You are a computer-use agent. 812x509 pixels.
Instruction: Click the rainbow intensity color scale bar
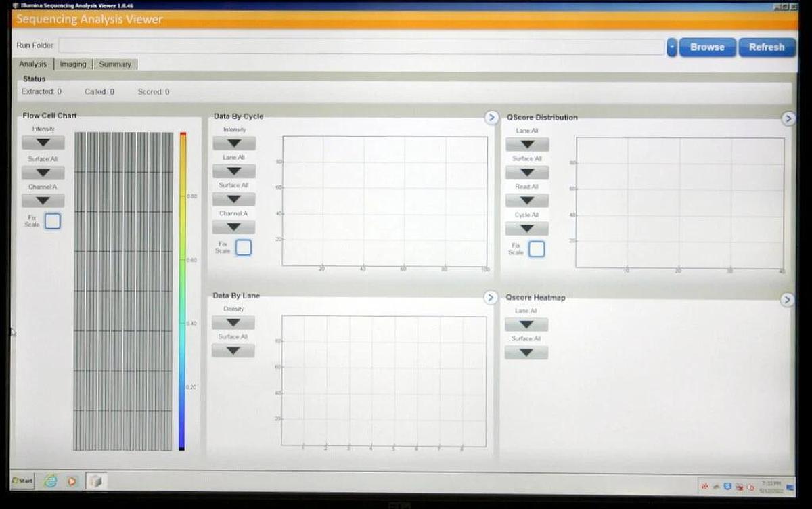point(183,291)
